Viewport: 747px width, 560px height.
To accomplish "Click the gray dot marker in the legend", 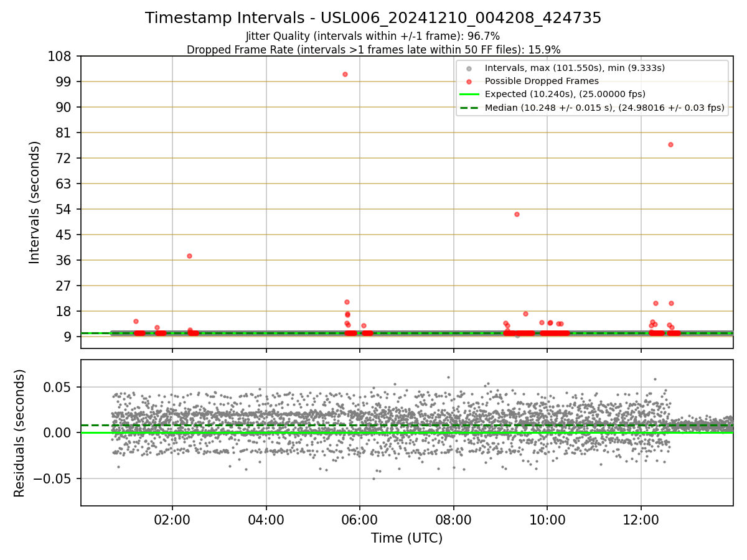I will click(469, 68).
